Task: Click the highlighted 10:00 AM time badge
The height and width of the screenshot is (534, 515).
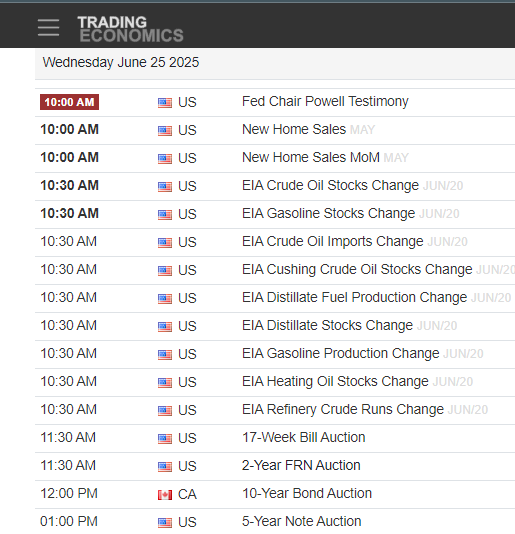Action: coord(69,102)
